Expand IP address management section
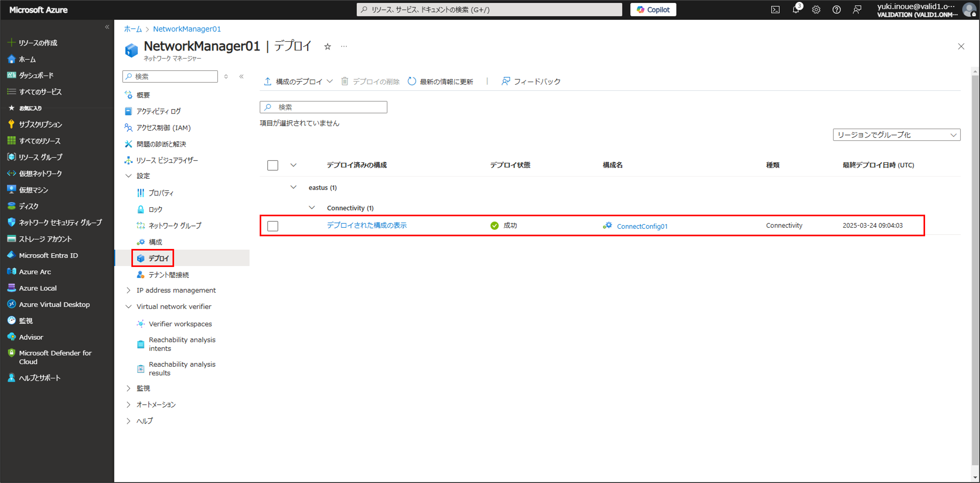Image resolution: width=980 pixels, height=483 pixels. point(129,290)
